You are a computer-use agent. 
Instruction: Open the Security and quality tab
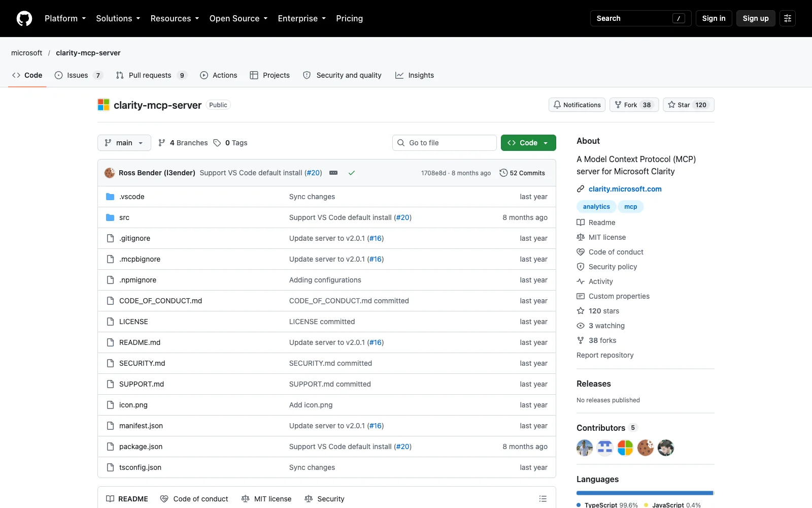pos(342,75)
